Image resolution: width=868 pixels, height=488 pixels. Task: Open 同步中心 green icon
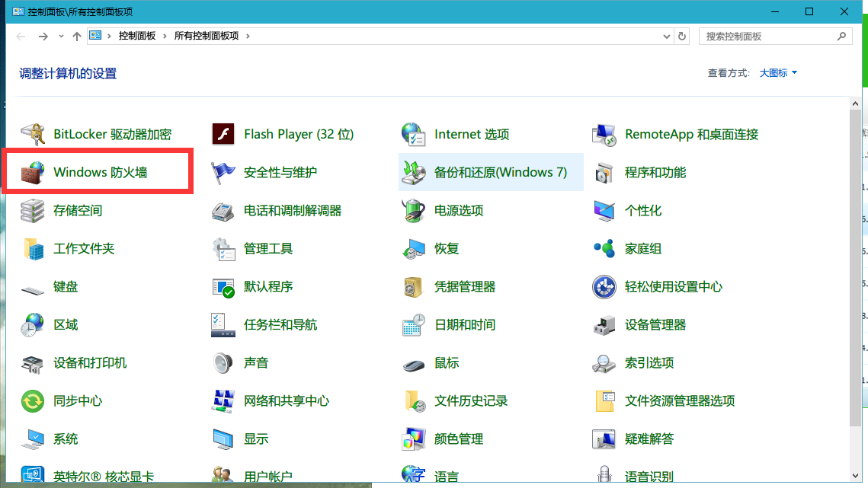(x=33, y=402)
